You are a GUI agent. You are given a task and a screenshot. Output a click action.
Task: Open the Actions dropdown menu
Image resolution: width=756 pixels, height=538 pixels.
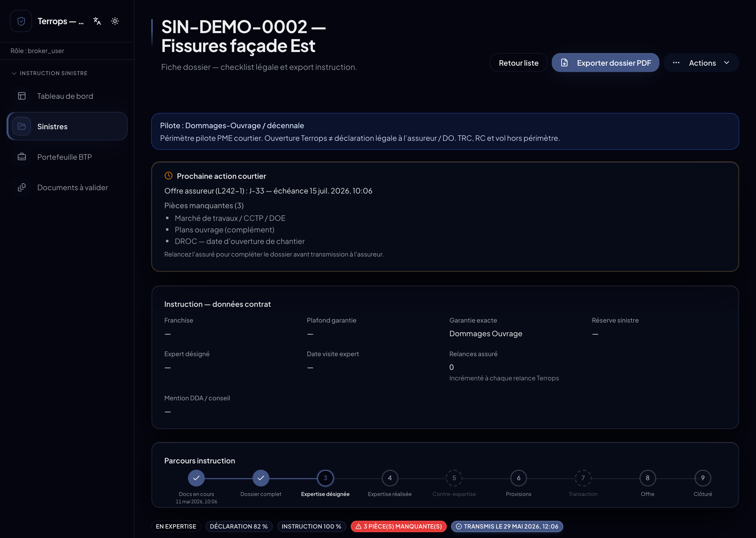point(701,63)
